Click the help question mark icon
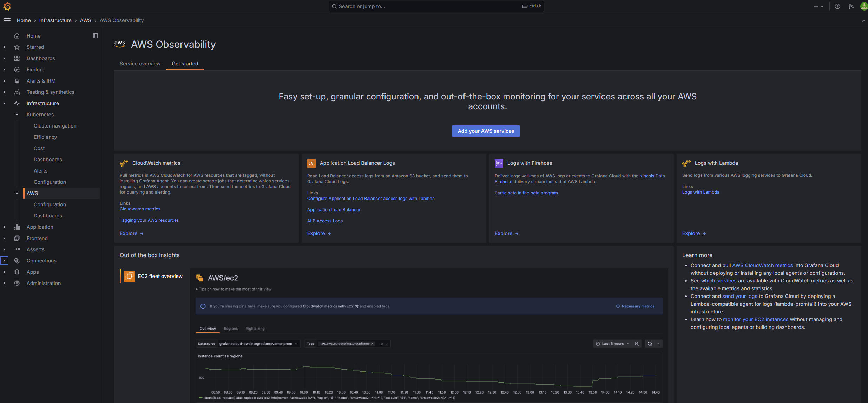The width and height of the screenshot is (868, 403). [x=837, y=6]
